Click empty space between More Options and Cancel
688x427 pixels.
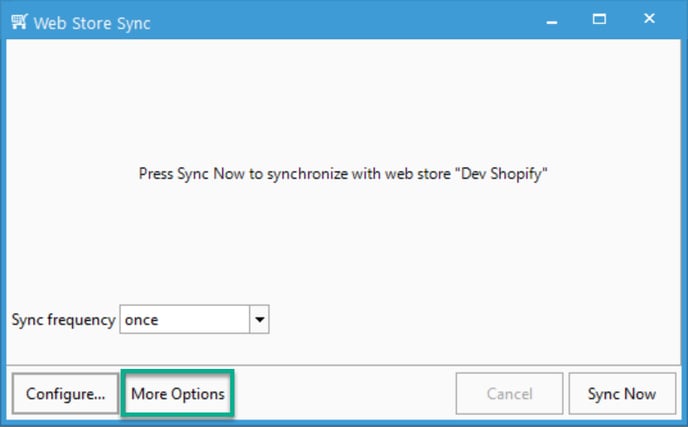click(344, 393)
